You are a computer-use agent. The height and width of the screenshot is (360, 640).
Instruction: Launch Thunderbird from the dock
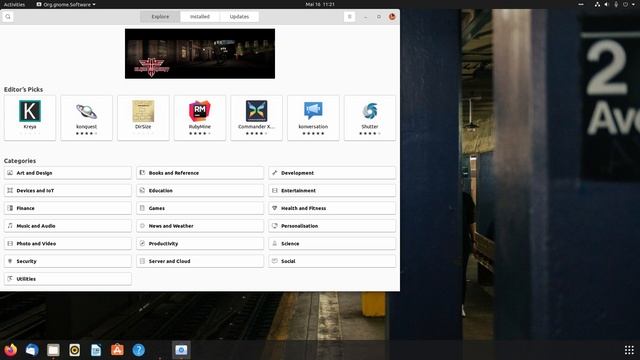pos(32,350)
